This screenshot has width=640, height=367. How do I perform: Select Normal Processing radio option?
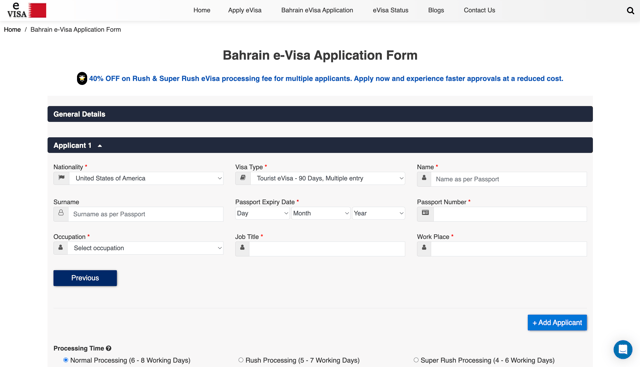point(65,360)
